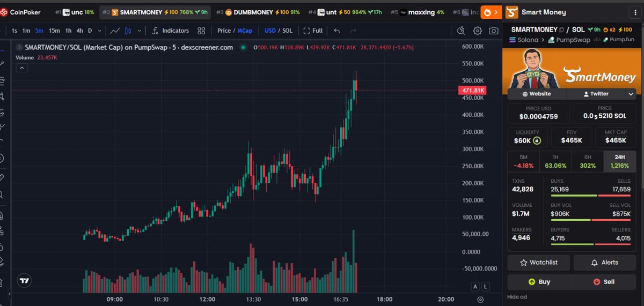Screen dimensions: 644x306
Task: Select the 4h time interval
Action: click(x=79, y=31)
